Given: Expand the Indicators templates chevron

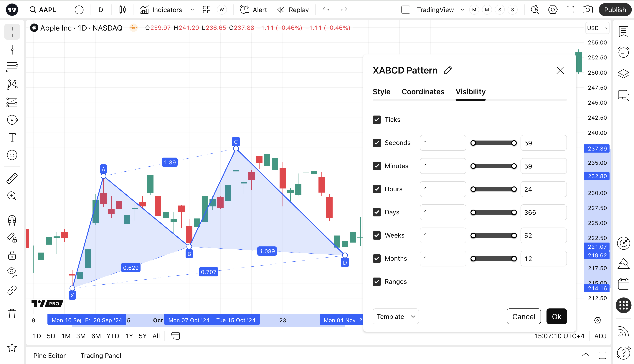Looking at the screenshot, I should tap(192, 10).
